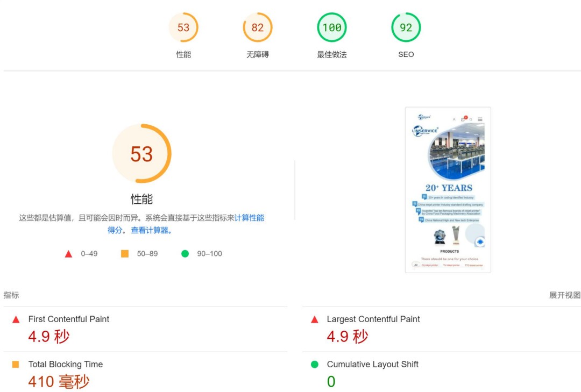581x392 pixels.
Task: Click the Performance score gauge showing 53
Action: pos(183,27)
